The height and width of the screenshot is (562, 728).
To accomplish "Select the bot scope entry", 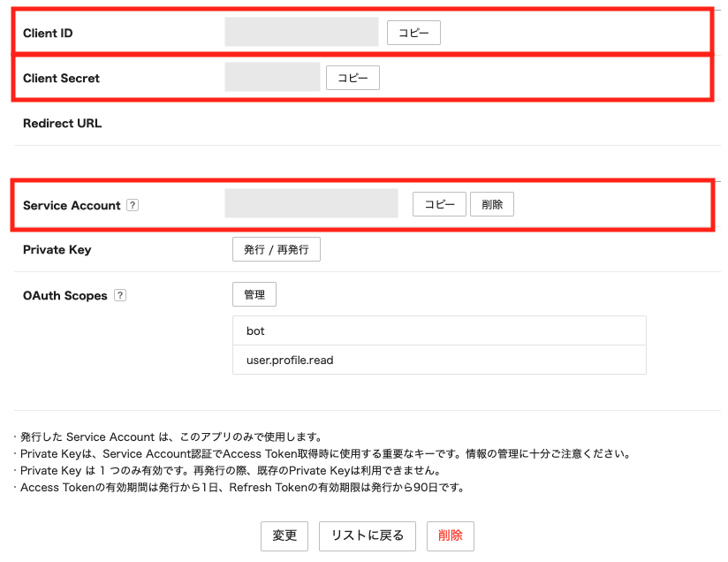I will [x=439, y=330].
